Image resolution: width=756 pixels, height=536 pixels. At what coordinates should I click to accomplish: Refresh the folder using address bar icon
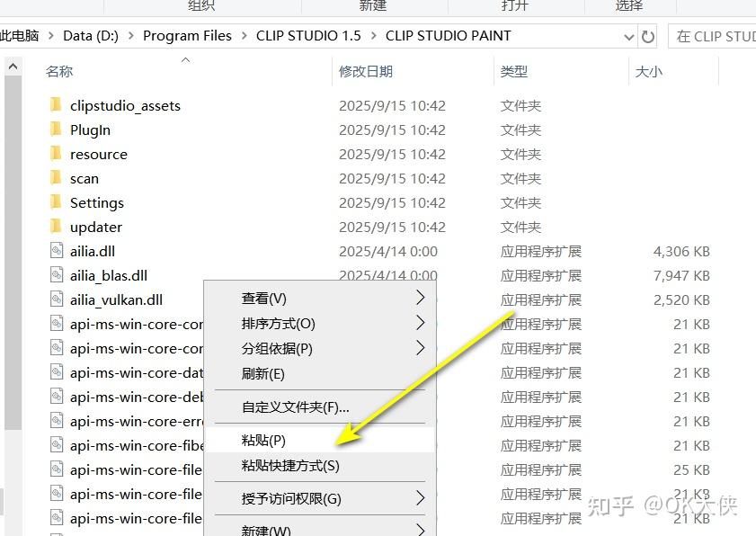coord(647,36)
